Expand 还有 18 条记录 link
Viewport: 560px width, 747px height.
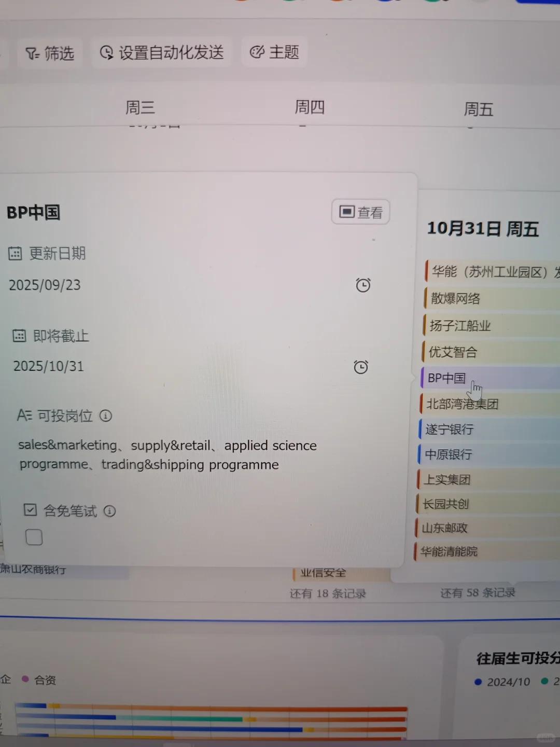point(328,593)
